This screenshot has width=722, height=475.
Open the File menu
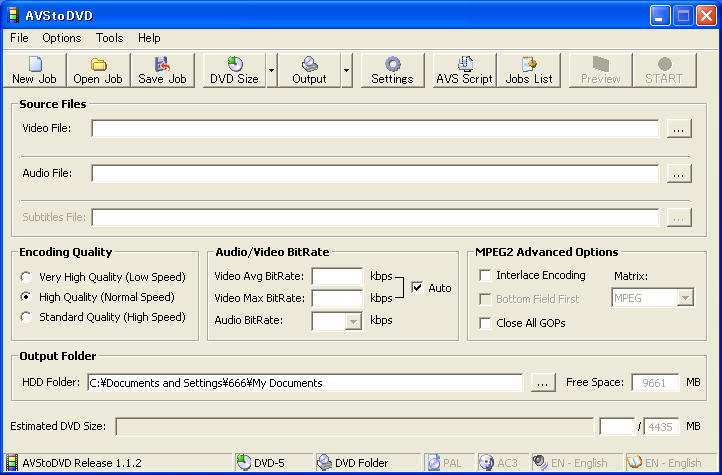point(19,38)
